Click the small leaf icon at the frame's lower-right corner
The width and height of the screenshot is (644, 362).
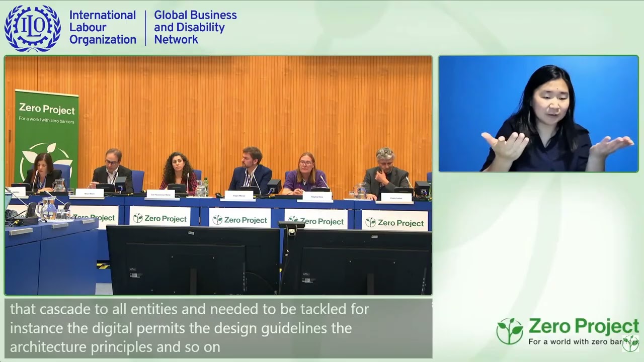(630, 343)
